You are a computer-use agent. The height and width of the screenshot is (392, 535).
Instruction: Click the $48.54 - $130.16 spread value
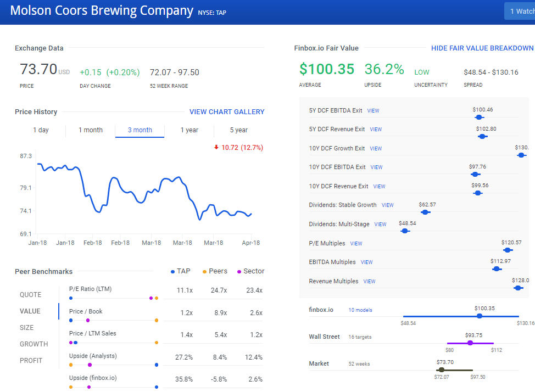coord(491,72)
